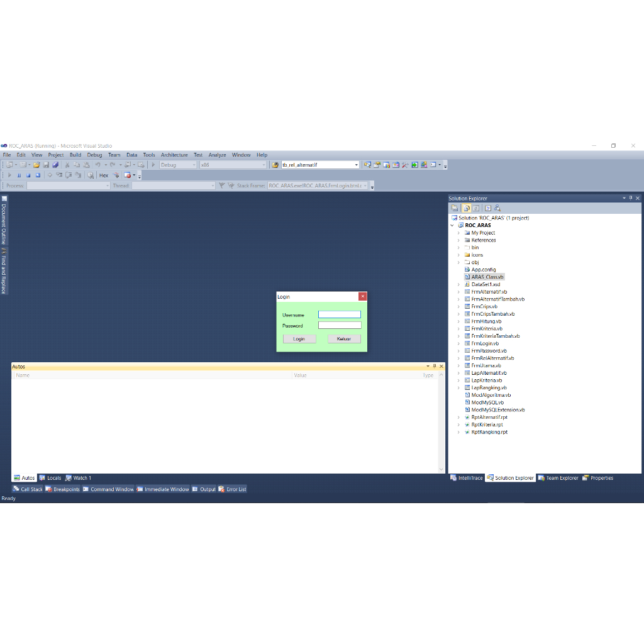Viewport: 644px width, 644px height.
Task: Open Properties Window toolbar icon
Action: 377,165
